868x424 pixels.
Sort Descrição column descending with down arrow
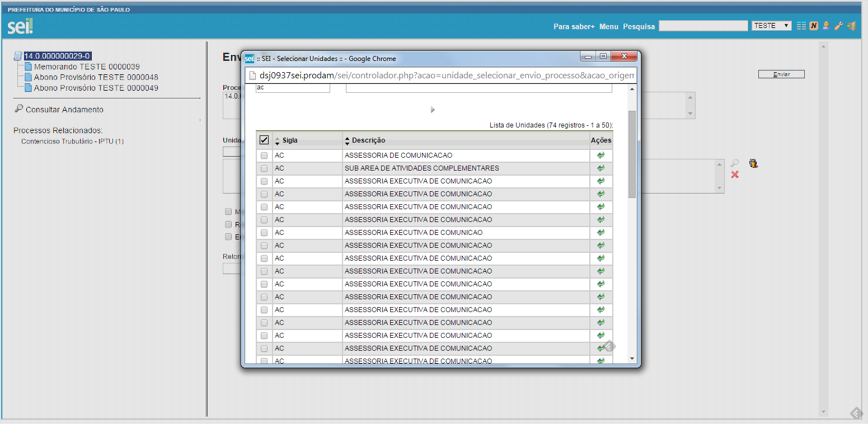[347, 144]
